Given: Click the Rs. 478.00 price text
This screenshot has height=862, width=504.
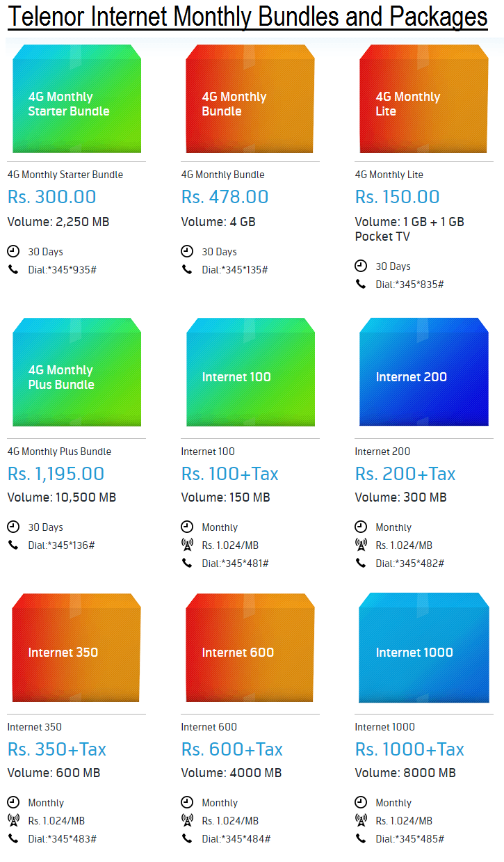Looking at the screenshot, I should [225, 197].
